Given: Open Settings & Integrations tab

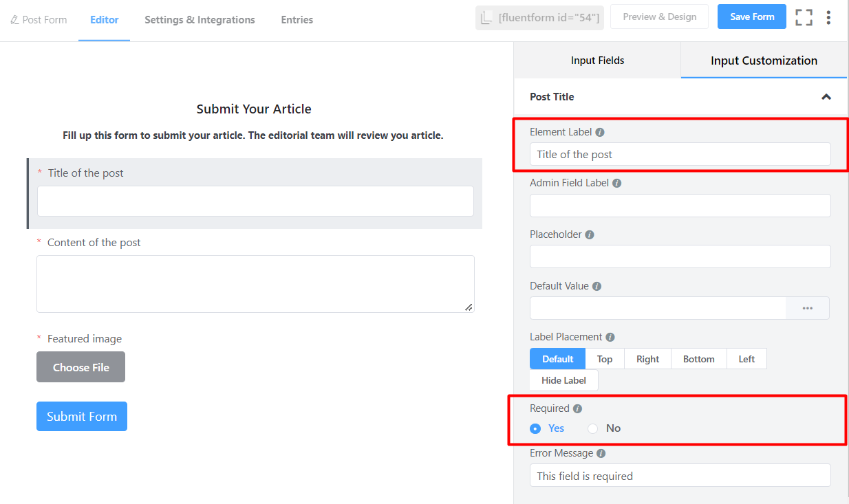Looking at the screenshot, I should click(200, 20).
